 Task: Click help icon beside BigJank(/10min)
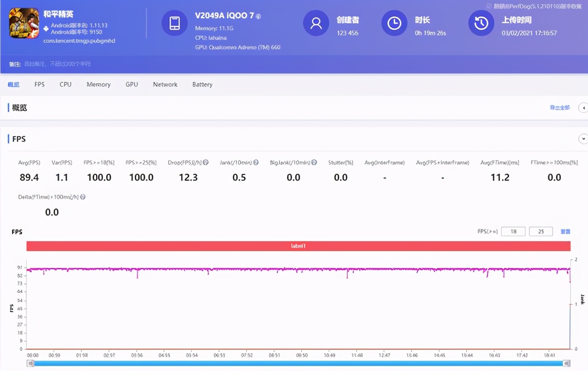(x=314, y=162)
